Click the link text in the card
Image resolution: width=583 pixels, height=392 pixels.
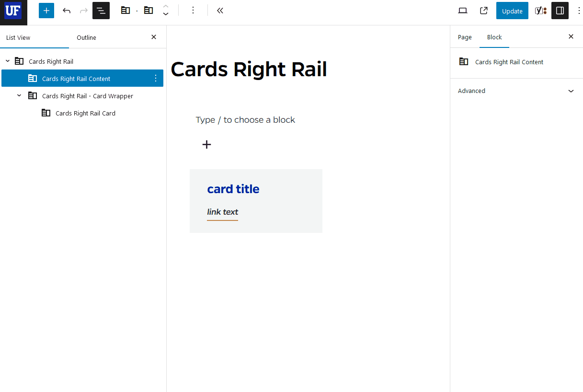(x=222, y=212)
